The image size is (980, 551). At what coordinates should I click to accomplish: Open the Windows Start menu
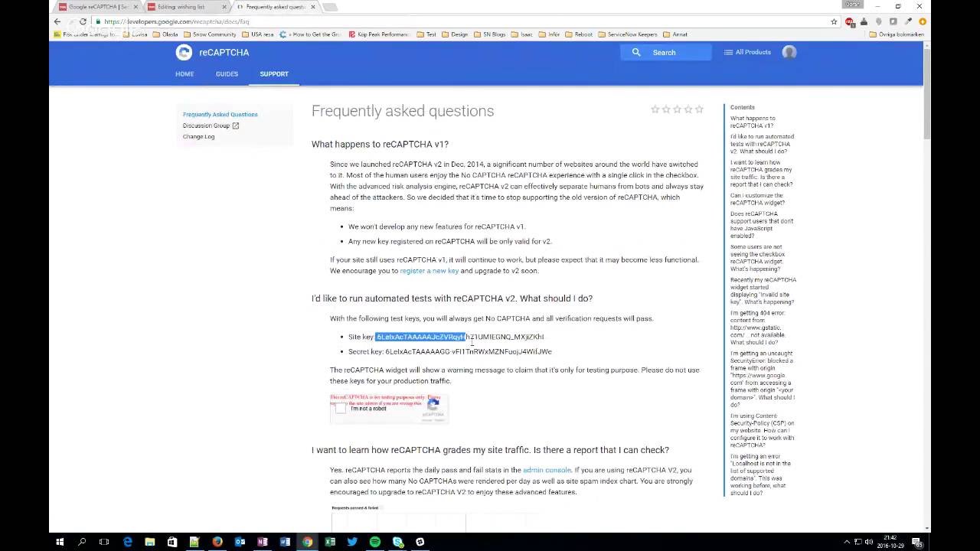[x=60, y=542]
